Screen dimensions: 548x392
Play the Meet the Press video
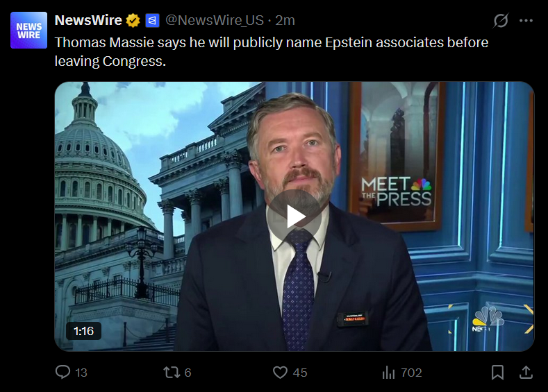[294, 216]
